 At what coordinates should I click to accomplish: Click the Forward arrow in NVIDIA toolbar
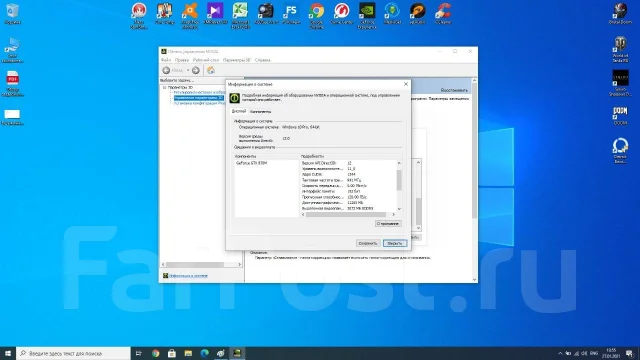point(196,70)
